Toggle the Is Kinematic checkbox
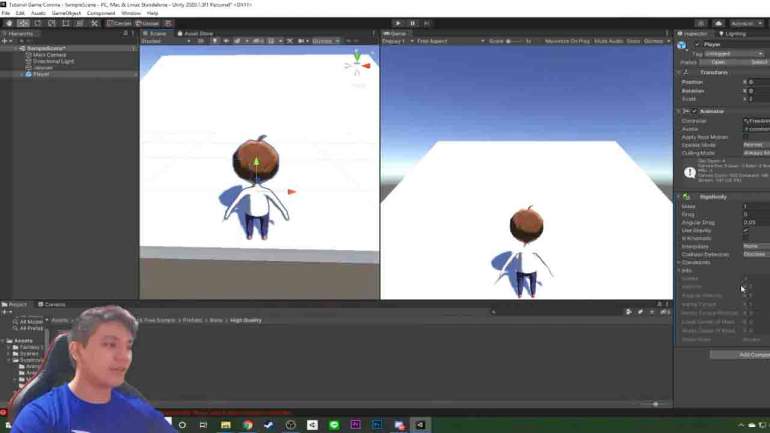 tap(745, 238)
